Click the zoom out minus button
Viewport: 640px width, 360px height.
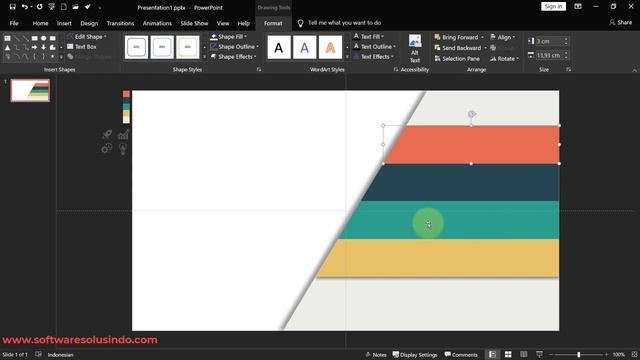(551, 355)
